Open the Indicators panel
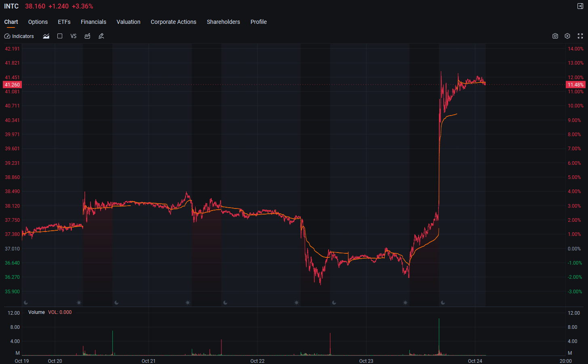The height and width of the screenshot is (364, 588). tap(19, 36)
